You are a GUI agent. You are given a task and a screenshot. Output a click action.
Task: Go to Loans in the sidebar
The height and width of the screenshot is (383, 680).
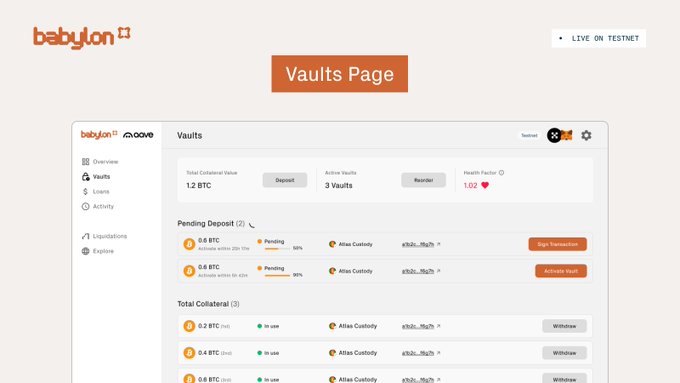coord(95,191)
